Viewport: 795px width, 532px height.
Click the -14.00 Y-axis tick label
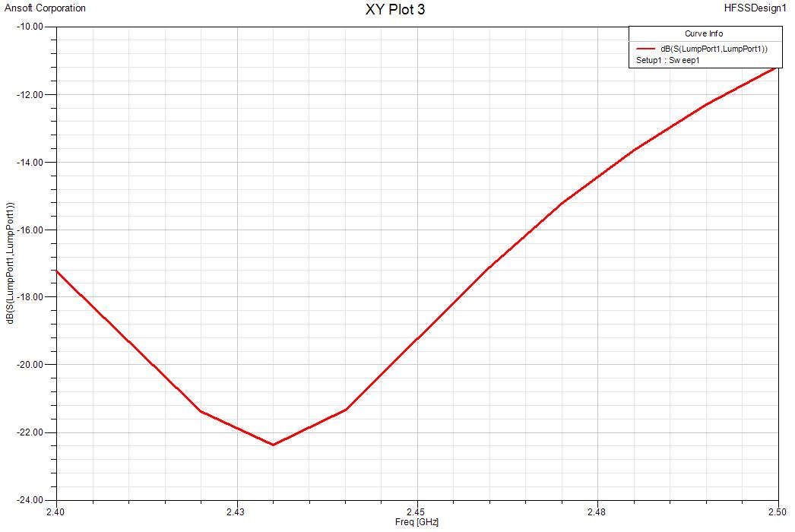pos(30,163)
